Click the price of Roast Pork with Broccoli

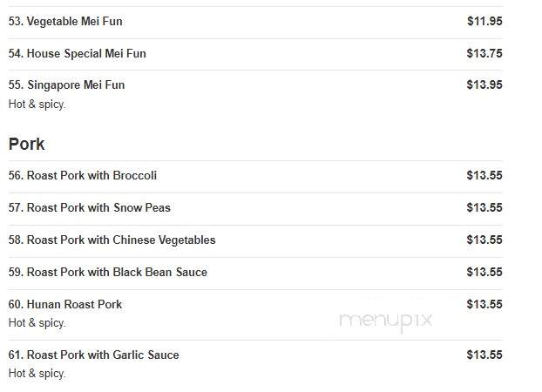[x=484, y=175]
